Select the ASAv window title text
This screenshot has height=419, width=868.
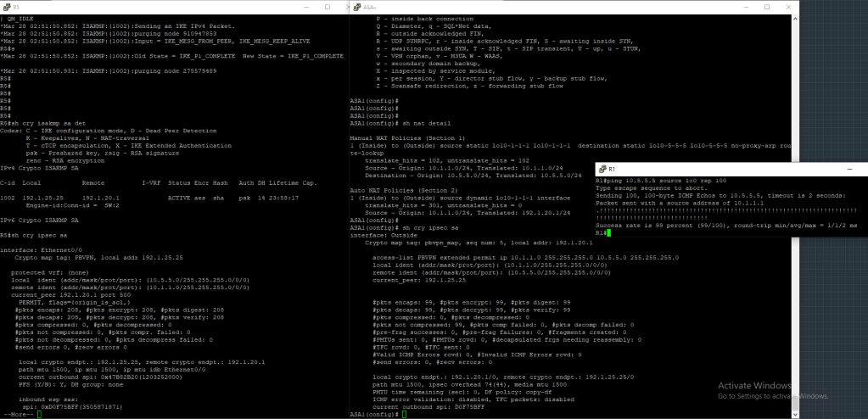(x=370, y=7)
